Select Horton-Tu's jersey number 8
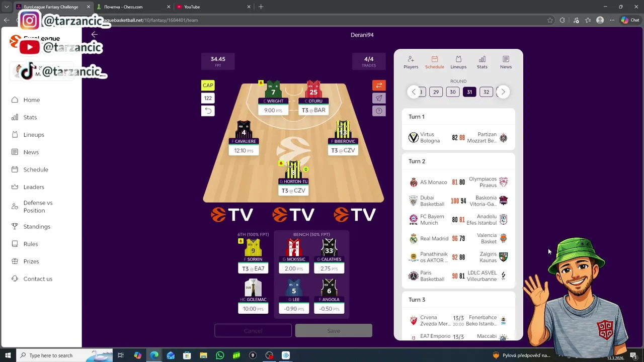This screenshot has height=362, width=644. (x=293, y=170)
